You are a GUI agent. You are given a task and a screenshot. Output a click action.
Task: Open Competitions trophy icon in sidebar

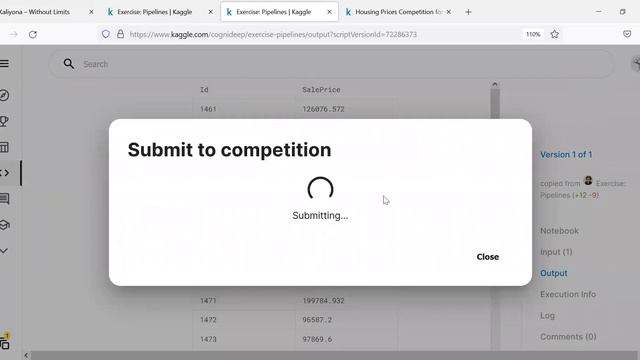tap(4, 121)
